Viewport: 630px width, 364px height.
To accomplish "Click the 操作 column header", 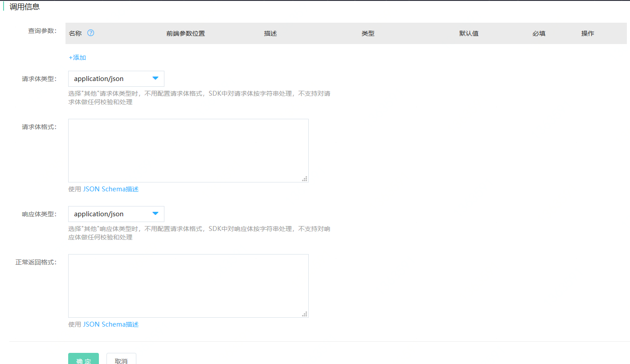I will (x=587, y=33).
